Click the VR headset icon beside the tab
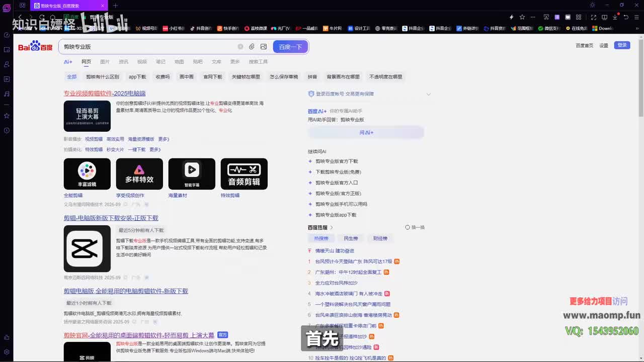The image size is (644, 362). [22, 6]
